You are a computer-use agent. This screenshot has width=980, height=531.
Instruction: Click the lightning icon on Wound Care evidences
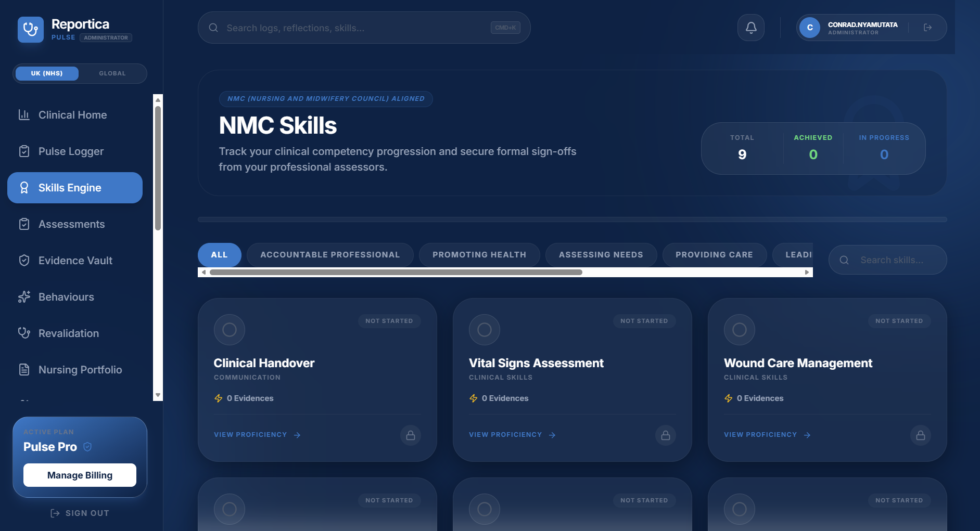pos(729,398)
